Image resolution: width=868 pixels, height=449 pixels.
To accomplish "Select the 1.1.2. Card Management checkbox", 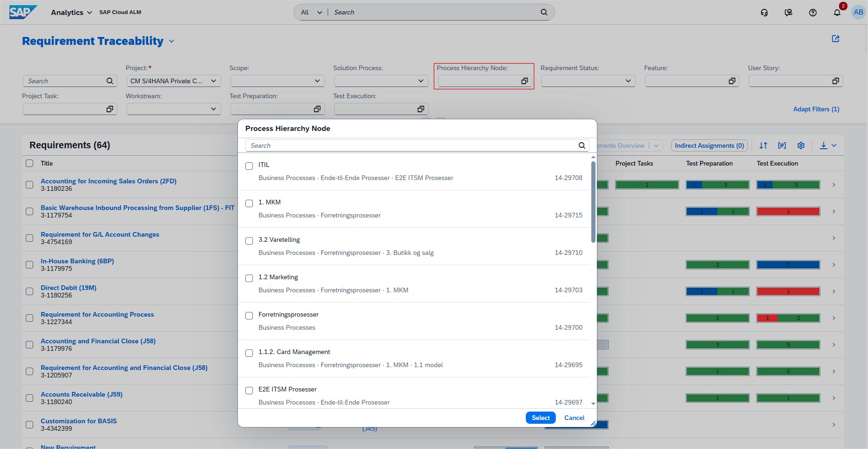I will [x=249, y=353].
